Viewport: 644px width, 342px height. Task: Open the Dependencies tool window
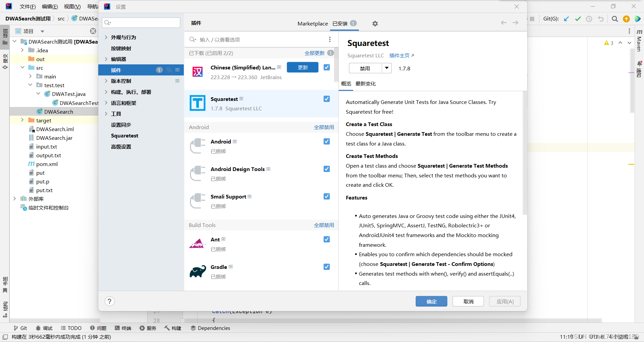tap(210, 328)
